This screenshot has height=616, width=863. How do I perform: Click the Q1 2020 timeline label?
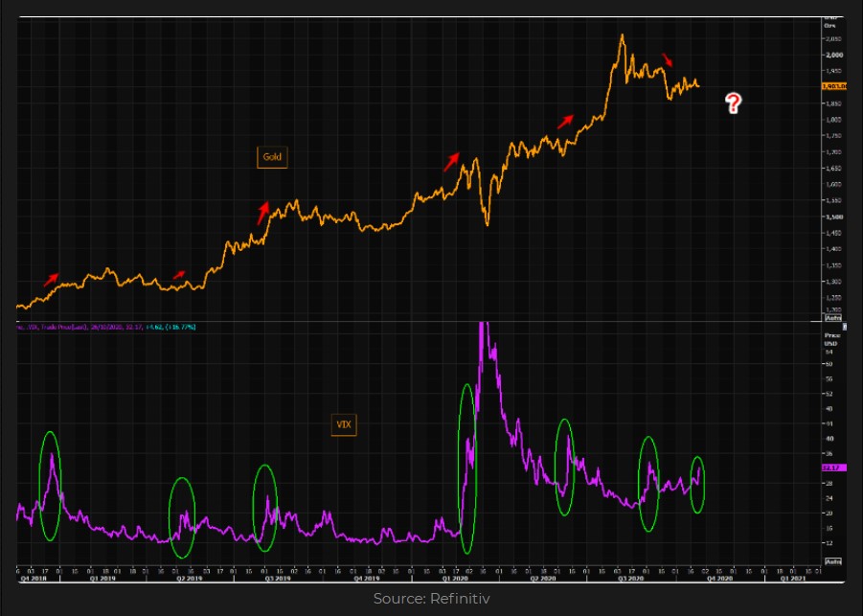click(x=455, y=579)
